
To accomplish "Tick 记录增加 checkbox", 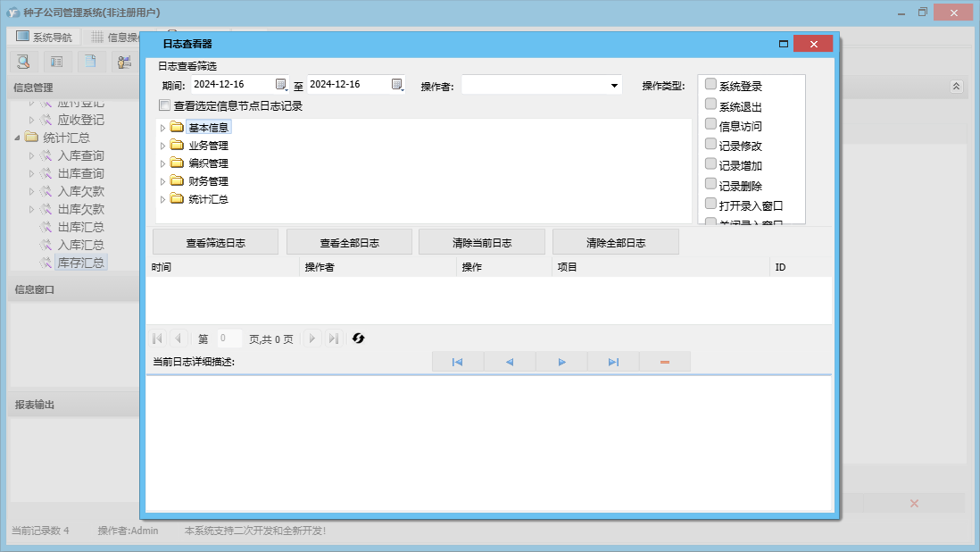I will tap(710, 163).
